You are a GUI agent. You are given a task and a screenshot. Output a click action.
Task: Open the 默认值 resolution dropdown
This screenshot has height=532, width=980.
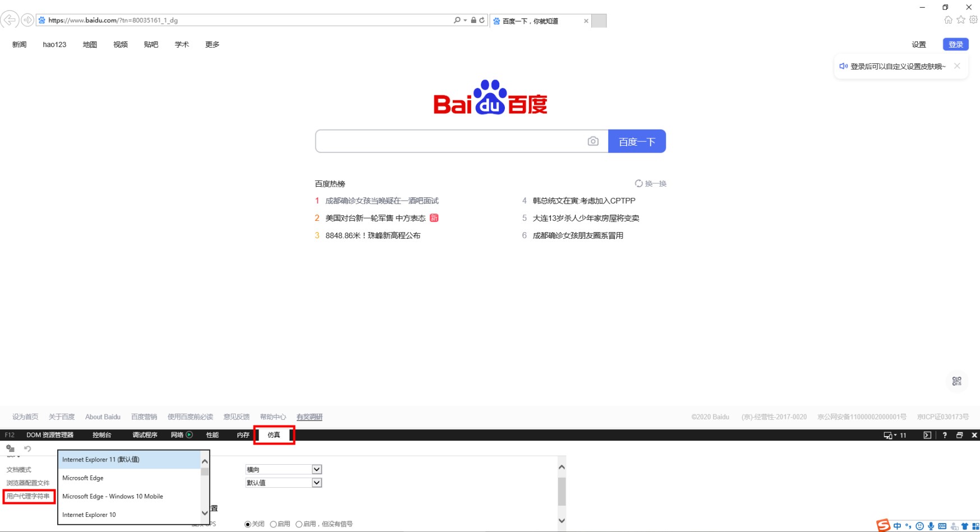point(283,483)
